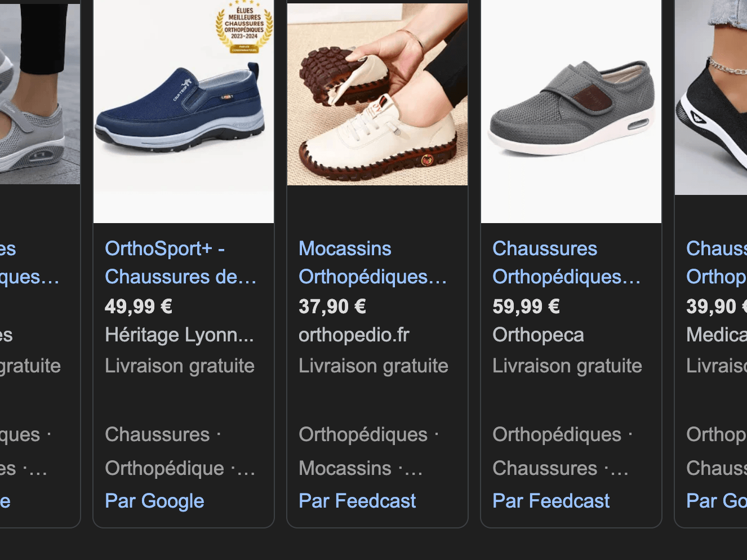Image resolution: width=747 pixels, height=560 pixels.
Task: Click the 49,99 € price
Action: 139,306
